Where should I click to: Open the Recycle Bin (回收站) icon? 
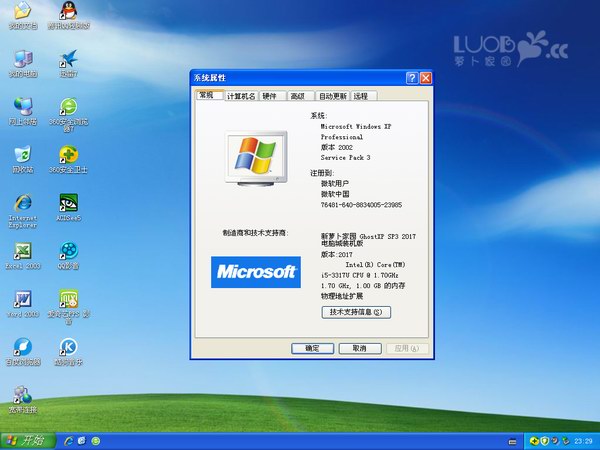[22, 155]
